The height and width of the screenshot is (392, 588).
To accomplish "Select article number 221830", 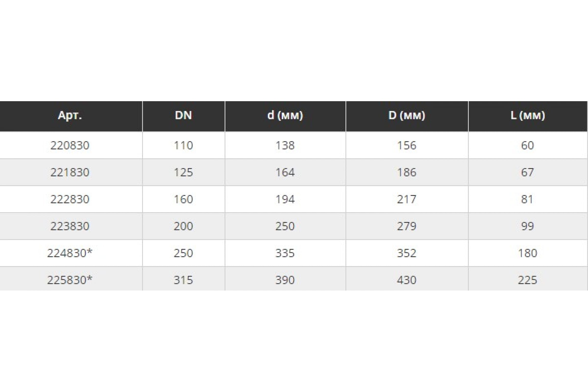I will click(x=70, y=172).
